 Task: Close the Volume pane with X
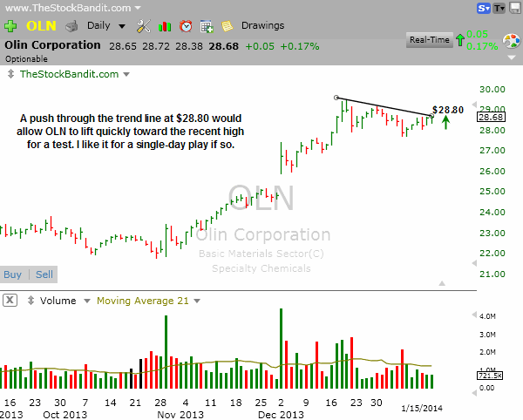10,301
